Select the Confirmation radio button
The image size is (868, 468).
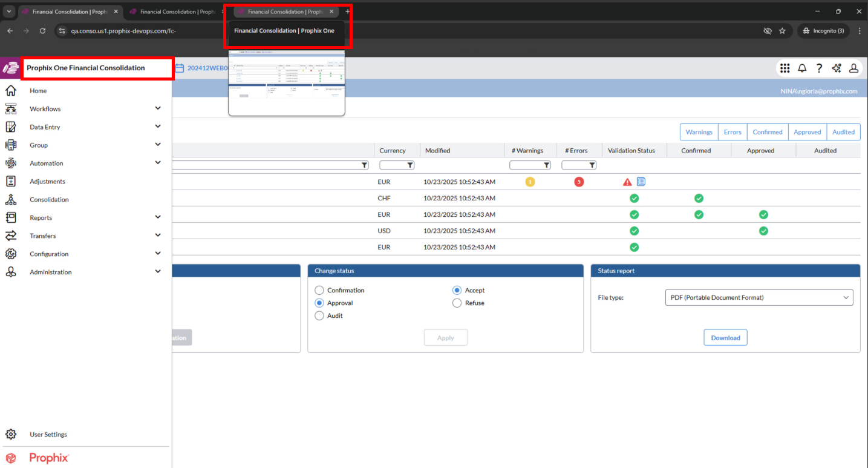tap(319, 291)
